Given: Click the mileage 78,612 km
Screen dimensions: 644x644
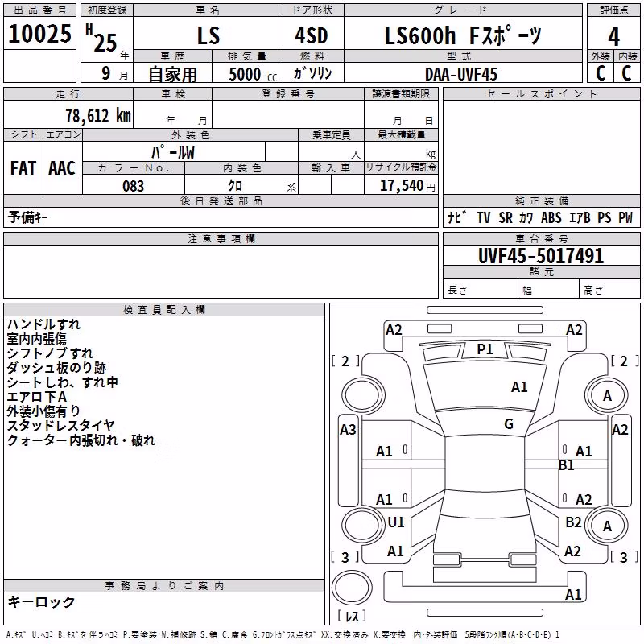Looking at the screenshot, I should click(98, 116).
